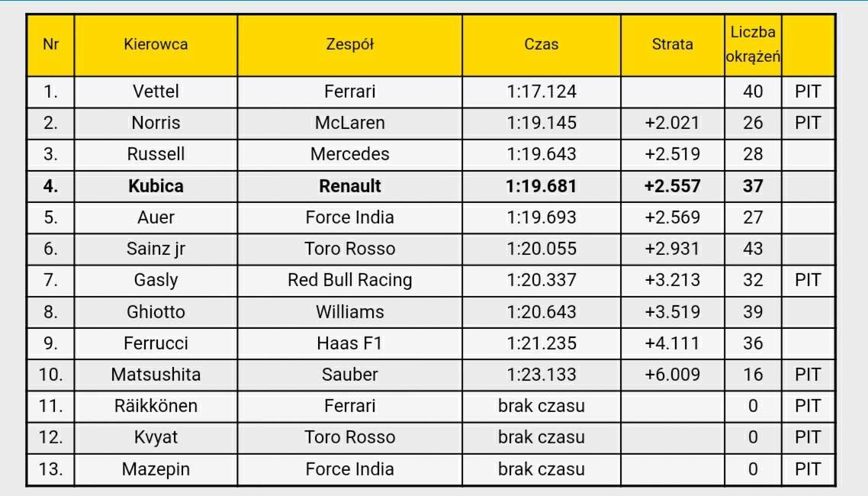This screenshot has width=868, height=496.
Task: Click the Liczba okrążeń column header
Action: click(753, 45)
